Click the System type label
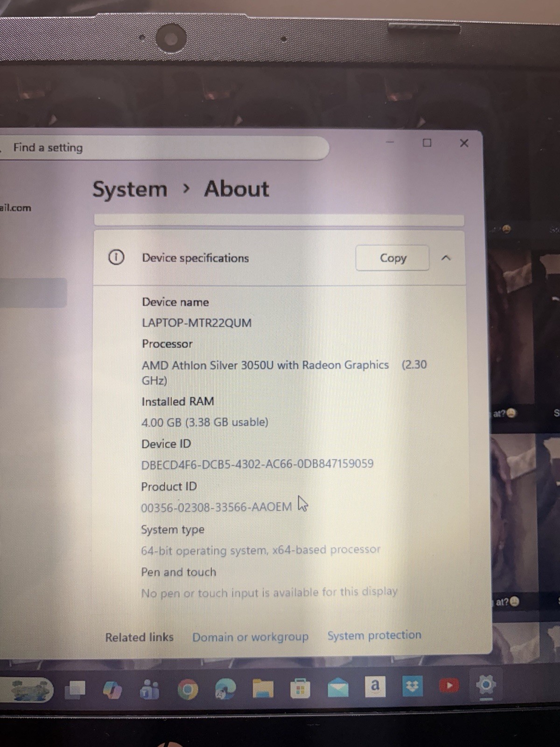This screenshot has height=747, width=560. tap(173, 530)
